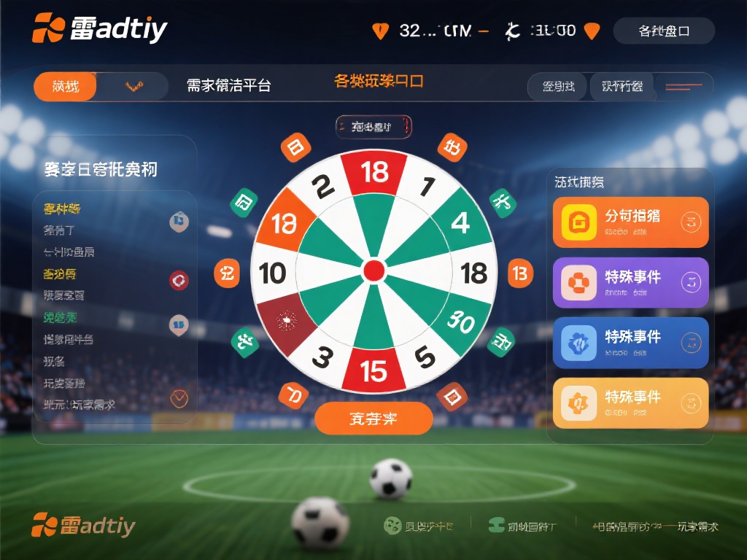747x560 pixels.
Task: Click the red center of the dartboard
Action: coord(374,271)
